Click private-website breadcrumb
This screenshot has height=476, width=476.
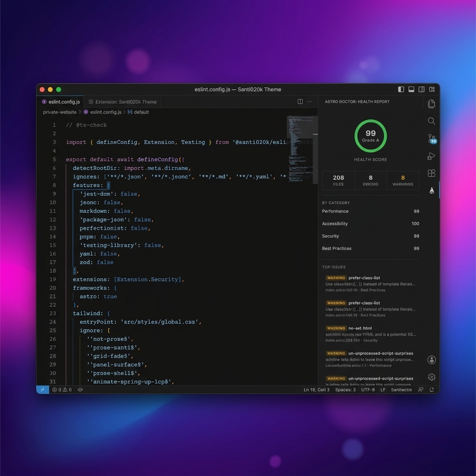click(59, 112)
